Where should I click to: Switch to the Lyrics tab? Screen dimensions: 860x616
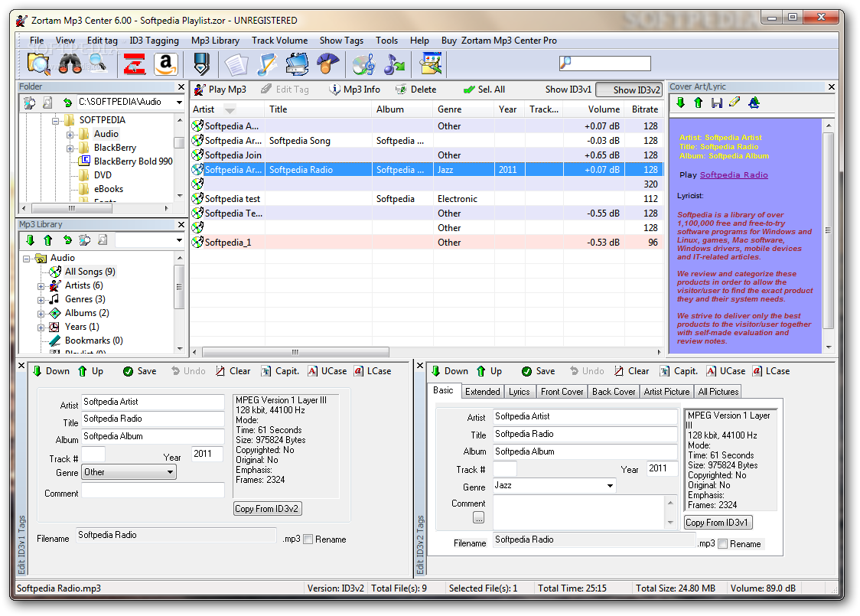(519, 391)
